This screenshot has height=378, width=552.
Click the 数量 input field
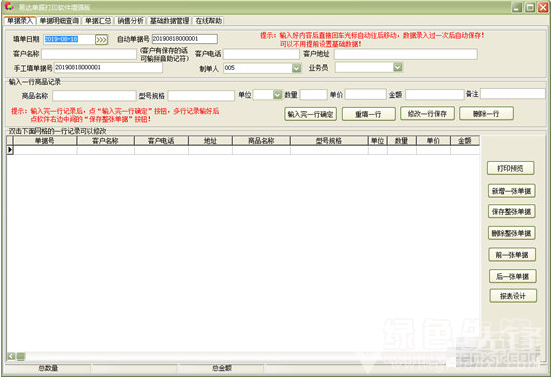point(313,94)
